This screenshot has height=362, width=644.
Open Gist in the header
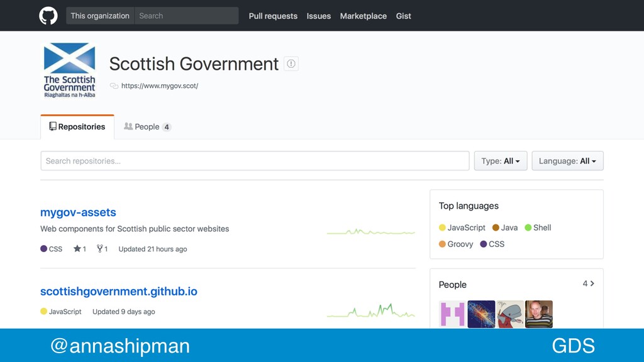tap(403, 16)
